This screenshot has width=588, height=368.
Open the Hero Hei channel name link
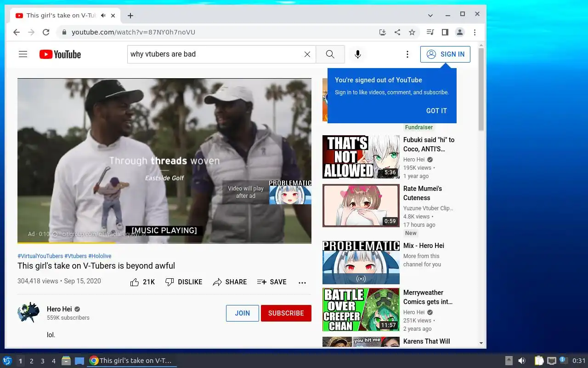59,309
